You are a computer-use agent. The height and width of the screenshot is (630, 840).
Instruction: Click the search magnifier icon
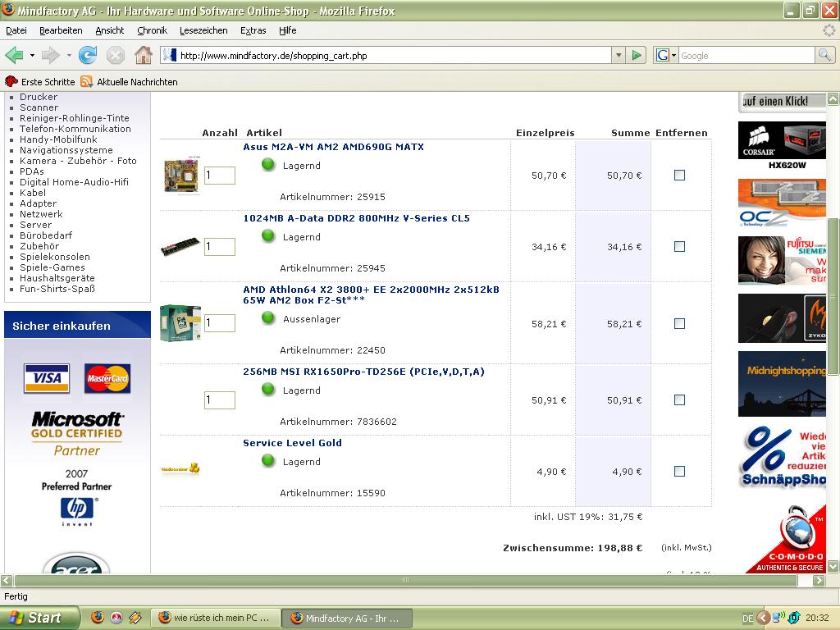tap(824, 55)
